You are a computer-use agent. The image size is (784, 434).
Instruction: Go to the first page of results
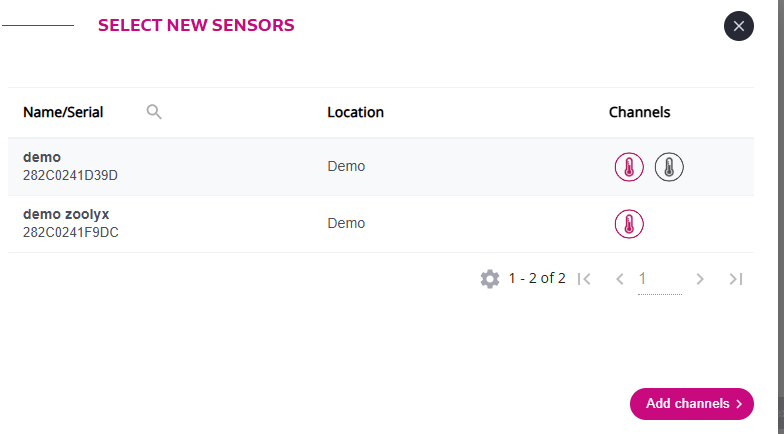click(x=585, y=279)
